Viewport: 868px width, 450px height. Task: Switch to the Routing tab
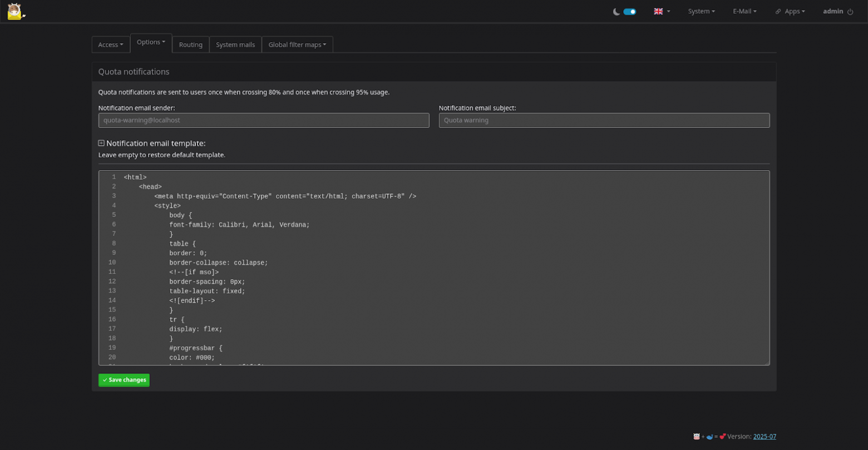[x=190, y=44]
